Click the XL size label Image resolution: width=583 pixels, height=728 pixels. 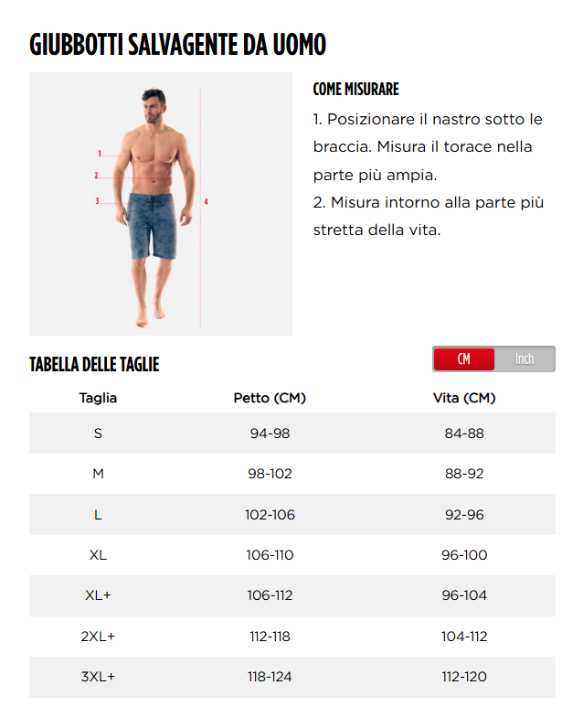pos(98,555)
